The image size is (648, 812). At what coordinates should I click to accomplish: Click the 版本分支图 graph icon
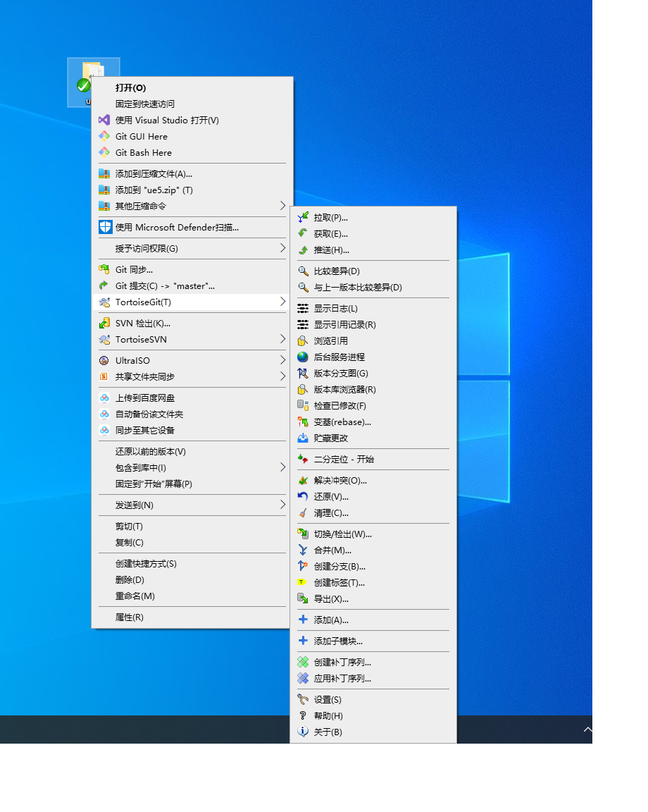pos(303,374)
